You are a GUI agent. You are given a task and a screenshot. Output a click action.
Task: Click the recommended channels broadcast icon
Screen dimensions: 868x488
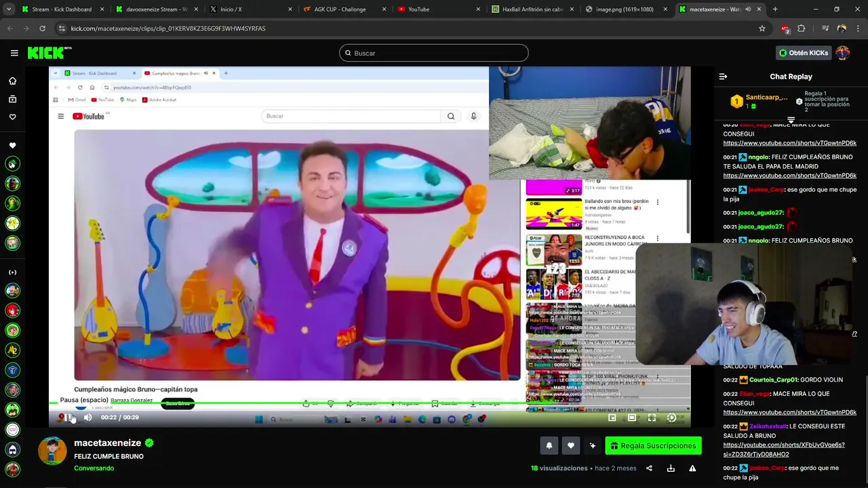point(12,272)
